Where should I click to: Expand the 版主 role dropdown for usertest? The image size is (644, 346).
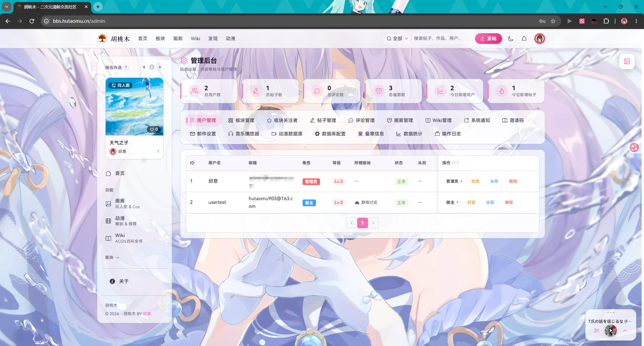point(452,203)
